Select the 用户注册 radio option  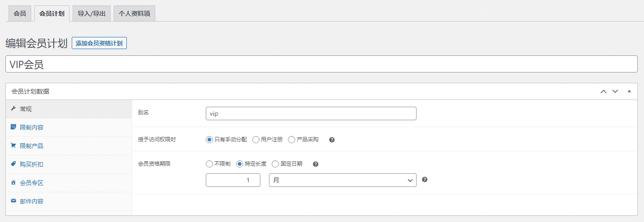[x=256, y=140]
